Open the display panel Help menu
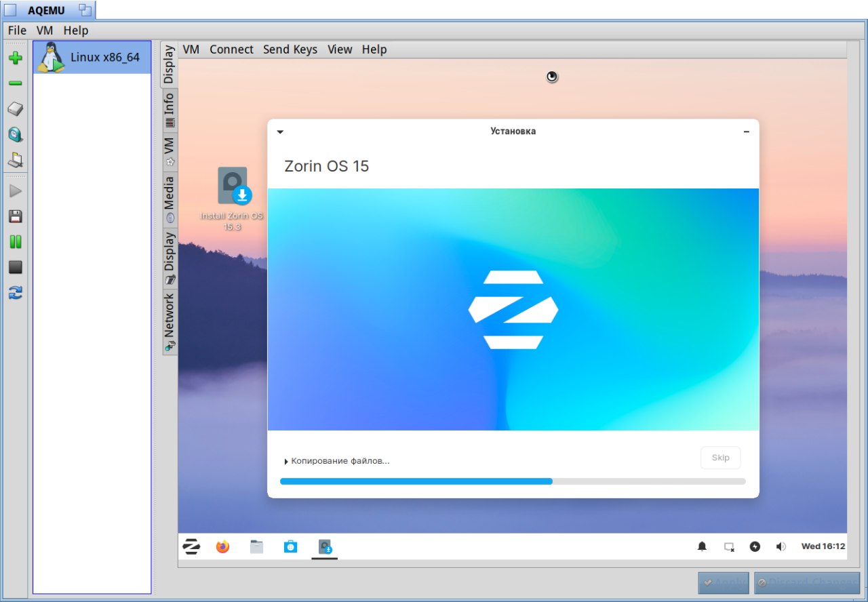 click(x=374, y=49)
